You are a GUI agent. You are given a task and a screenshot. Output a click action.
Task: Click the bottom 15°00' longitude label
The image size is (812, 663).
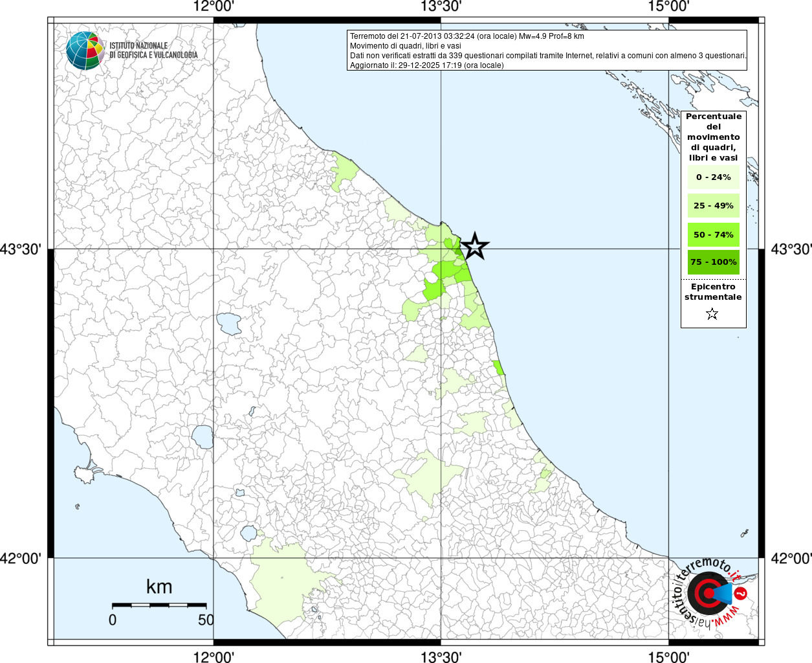(669, 657)
